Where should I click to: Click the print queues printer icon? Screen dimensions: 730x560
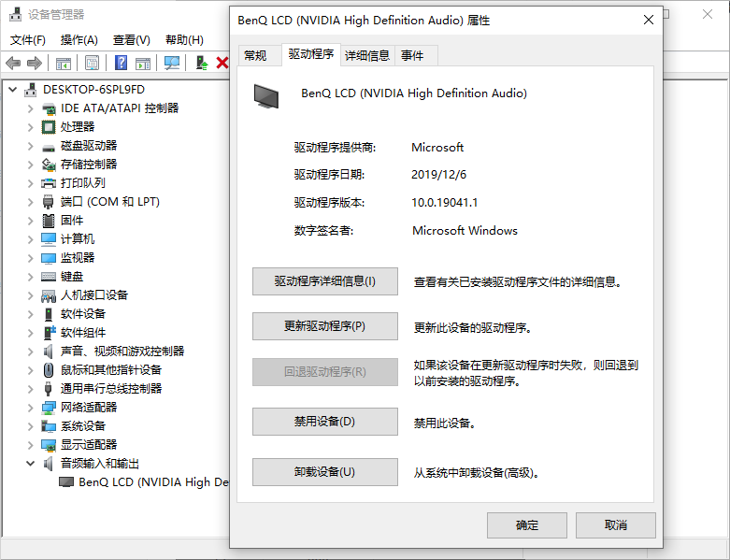(49, 183)
